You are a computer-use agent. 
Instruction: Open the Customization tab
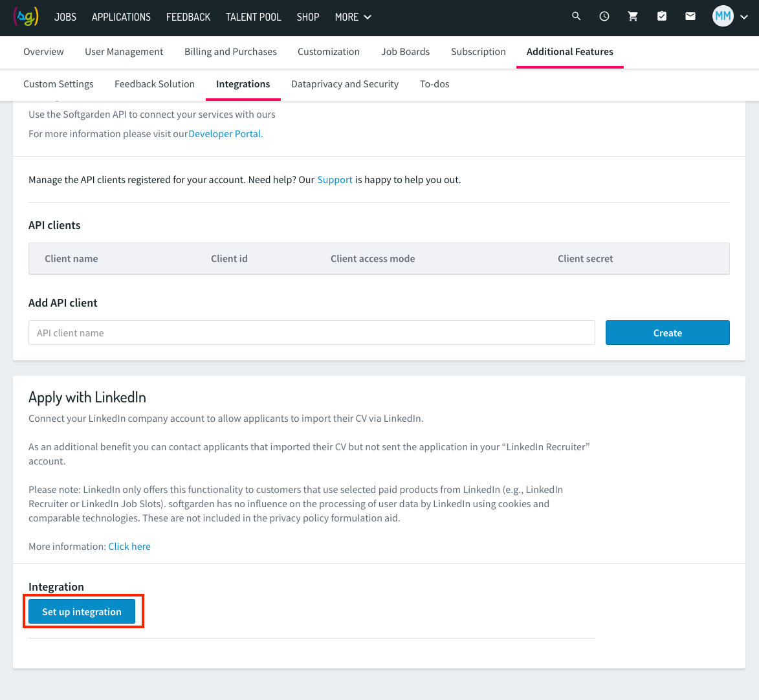[x=329, y=52]
